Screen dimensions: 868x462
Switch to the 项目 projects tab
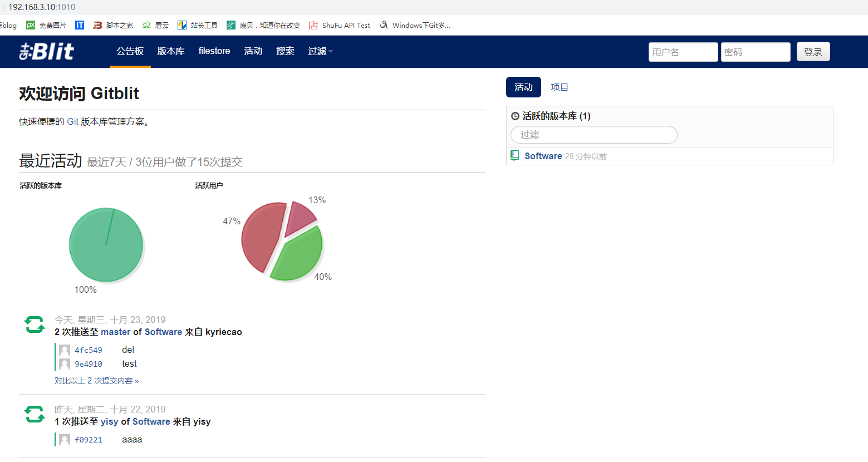(x=560, y=87)
